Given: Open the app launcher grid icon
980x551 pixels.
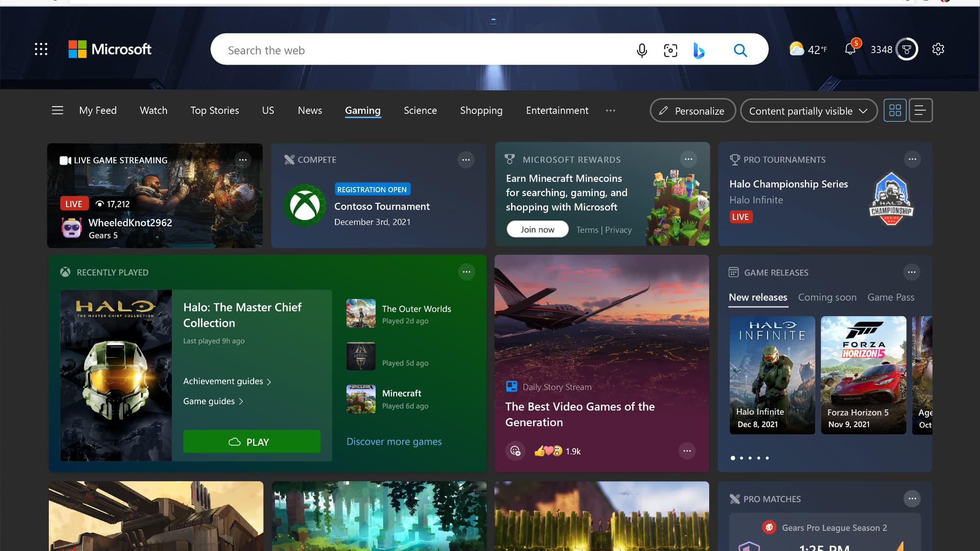Looking at the screenshot, I should tap(41, 49).
